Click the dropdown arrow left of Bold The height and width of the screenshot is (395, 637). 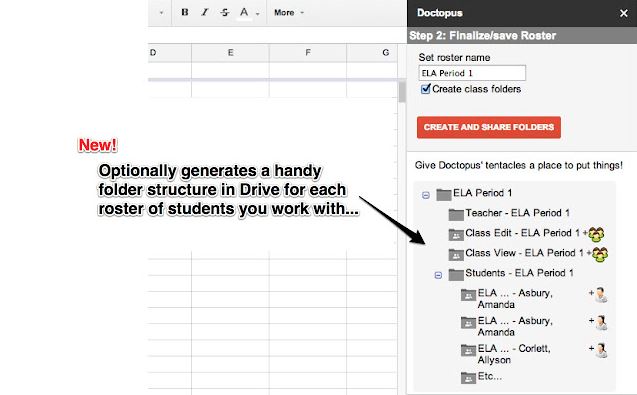pos(161,13)
